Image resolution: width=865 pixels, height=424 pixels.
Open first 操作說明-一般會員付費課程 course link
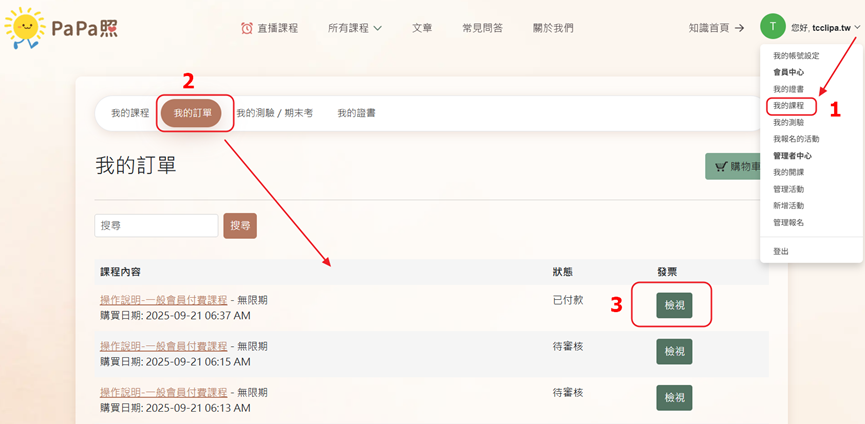coord(163,300)
